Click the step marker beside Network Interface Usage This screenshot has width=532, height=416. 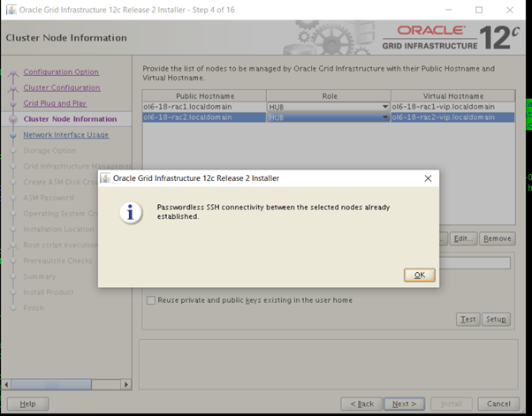click(x=13, y=135)
